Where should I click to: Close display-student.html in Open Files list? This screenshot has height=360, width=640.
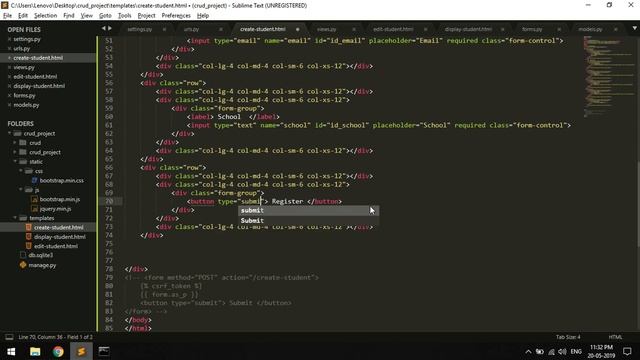click(9, 86)
